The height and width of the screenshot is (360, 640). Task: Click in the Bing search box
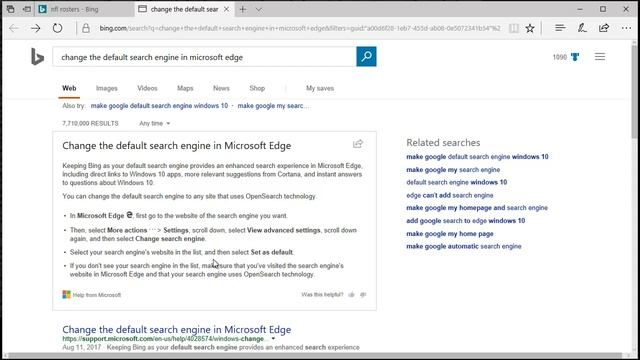coord(204,57)
